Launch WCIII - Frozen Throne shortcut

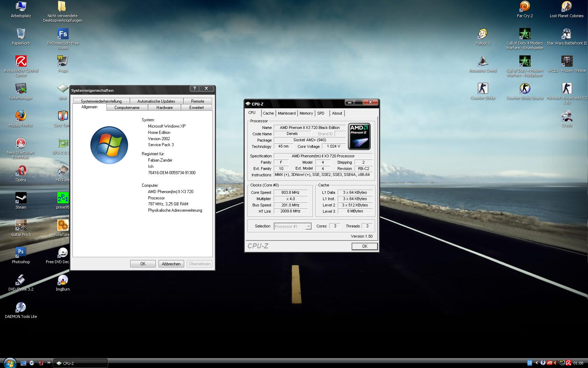(567, 64)
